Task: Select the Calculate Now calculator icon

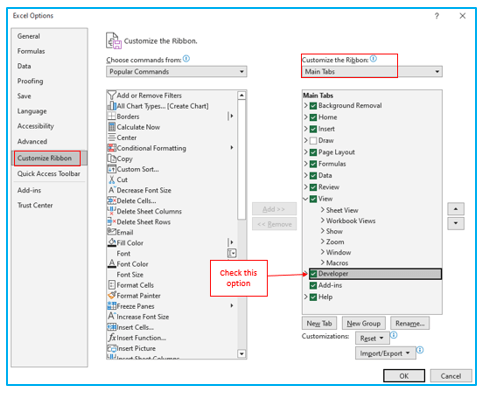Action: (112, 127)
